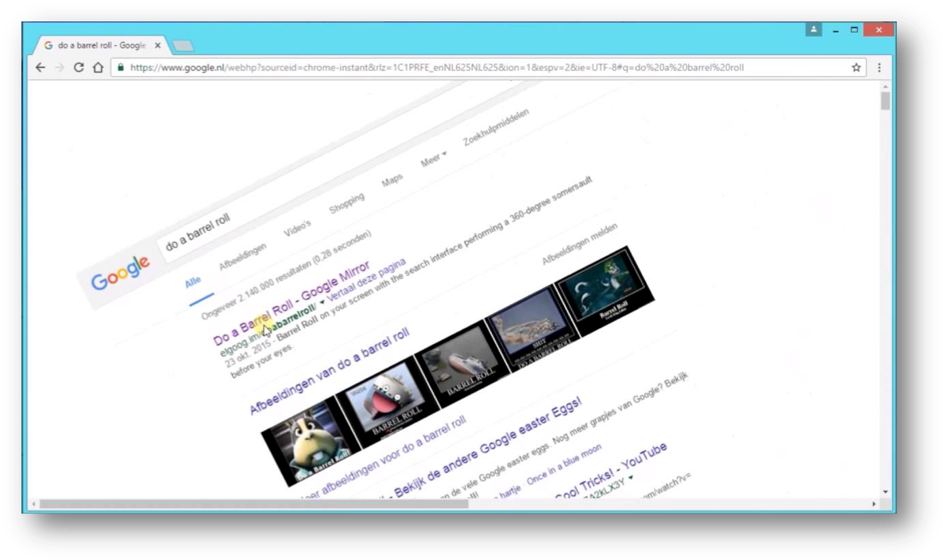Reload the page with the refresh icon
This screenshot has height=560, width=943.
(79, 68)
